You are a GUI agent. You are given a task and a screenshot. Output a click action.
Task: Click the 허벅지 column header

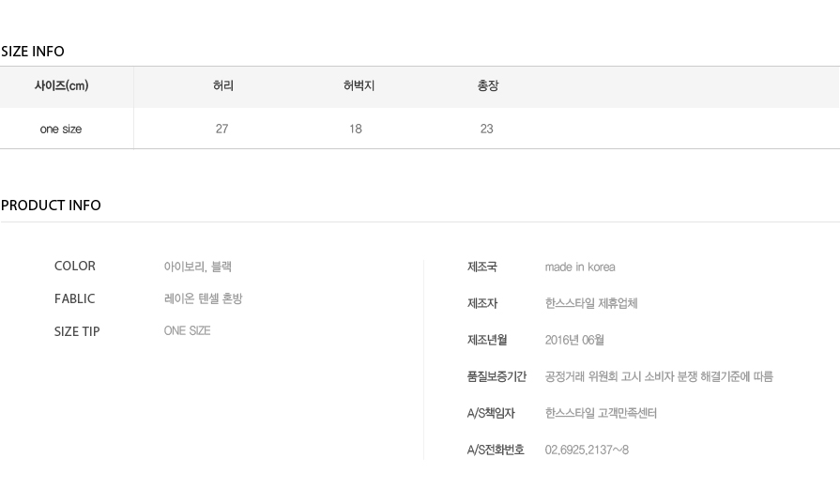pyautogui.click(x=359, y=85)
